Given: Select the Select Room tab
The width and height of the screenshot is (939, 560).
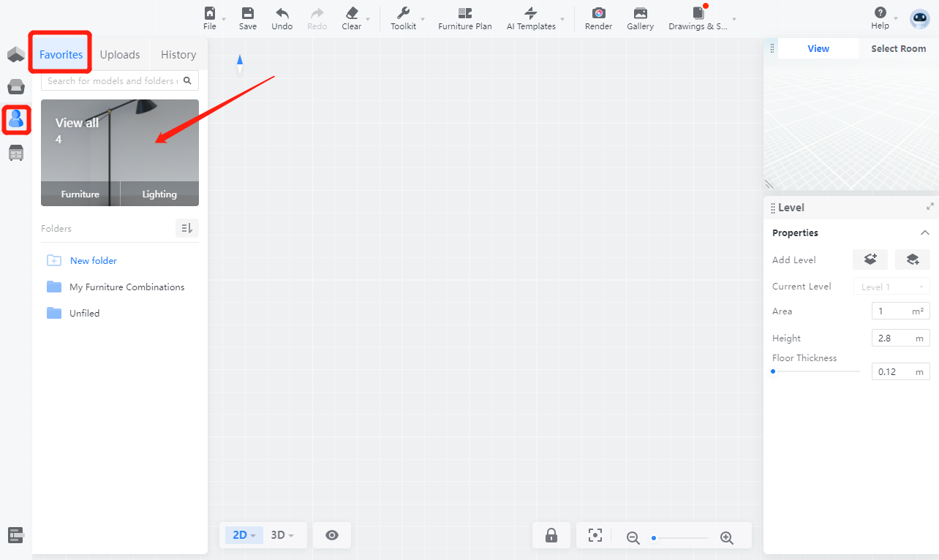Looking at the screenshot, I should coord(899,48).
